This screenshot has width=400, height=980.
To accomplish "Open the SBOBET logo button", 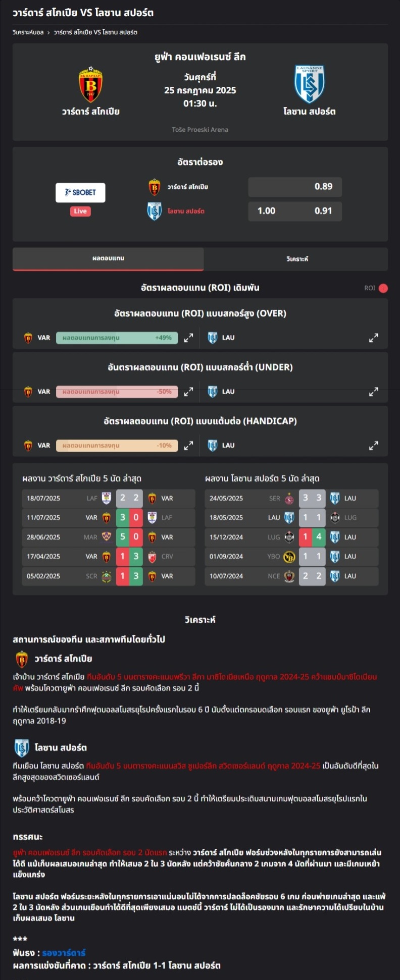I will [80, 192].
